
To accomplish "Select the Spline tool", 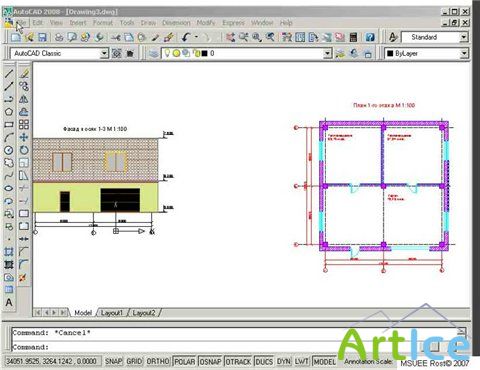I will tap(9, 176).
